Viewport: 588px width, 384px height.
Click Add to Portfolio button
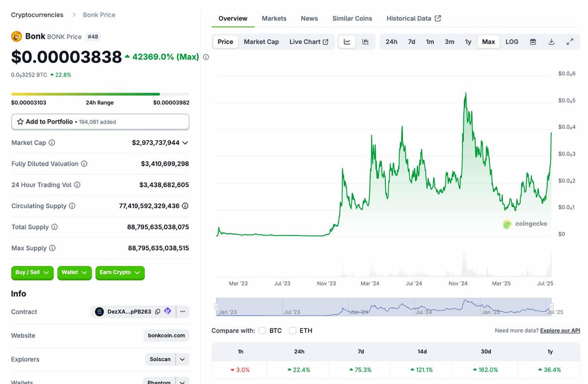pyautogui.click(x=100, y=122)
